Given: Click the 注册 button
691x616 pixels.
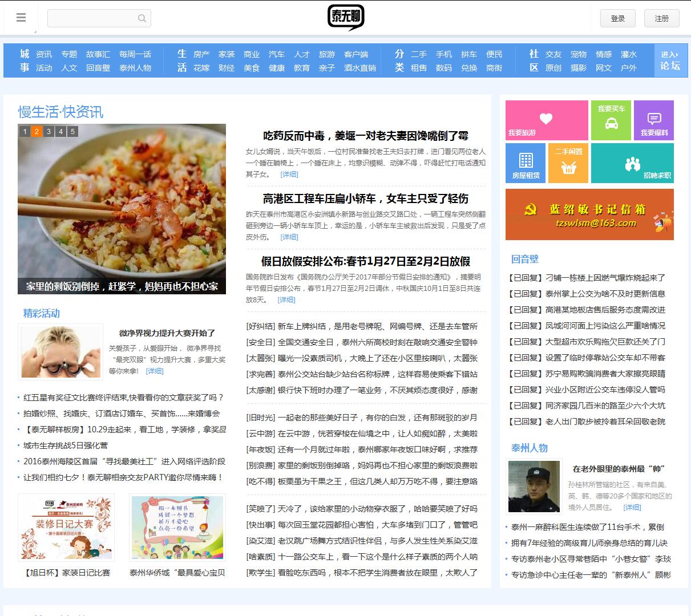Looking at the screenshot, I should click(662, 18).
